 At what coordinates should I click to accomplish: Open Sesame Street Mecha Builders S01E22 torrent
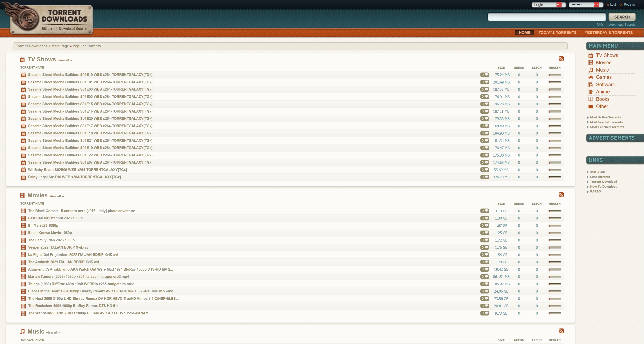click(x=90, y=155)
